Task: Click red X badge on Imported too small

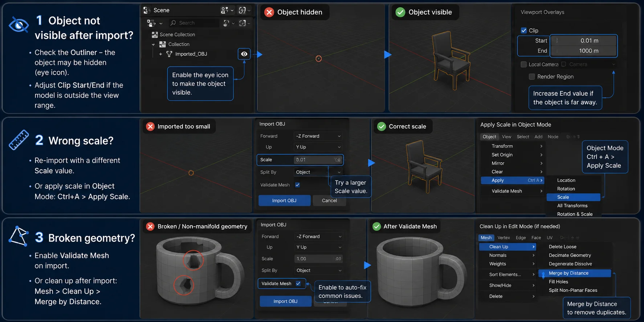Action: [x=150, y=126]
